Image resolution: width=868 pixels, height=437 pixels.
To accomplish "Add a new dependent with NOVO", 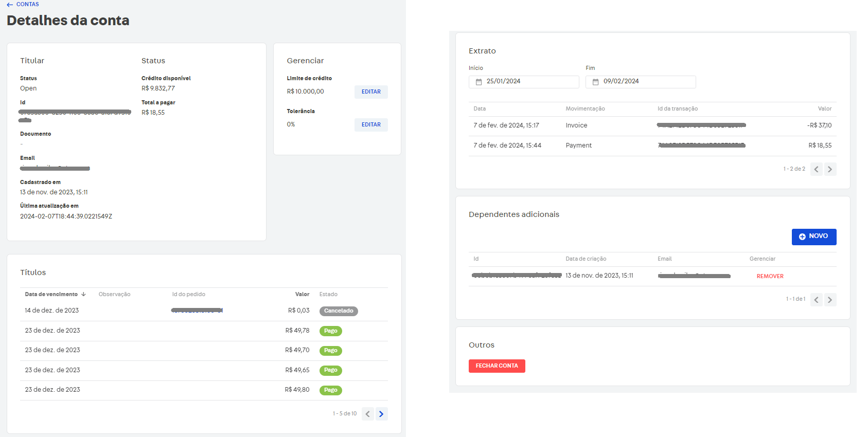I will (x=813, y=236).
